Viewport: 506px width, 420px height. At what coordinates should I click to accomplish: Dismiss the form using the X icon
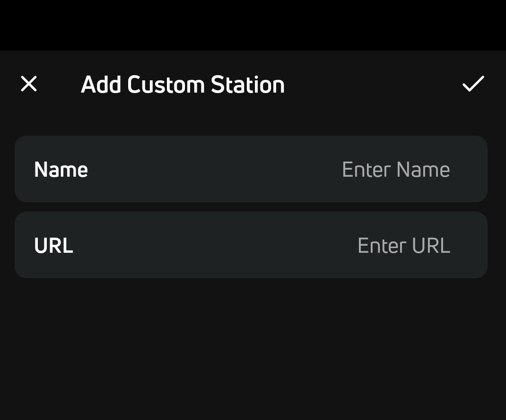pos(29,84)
